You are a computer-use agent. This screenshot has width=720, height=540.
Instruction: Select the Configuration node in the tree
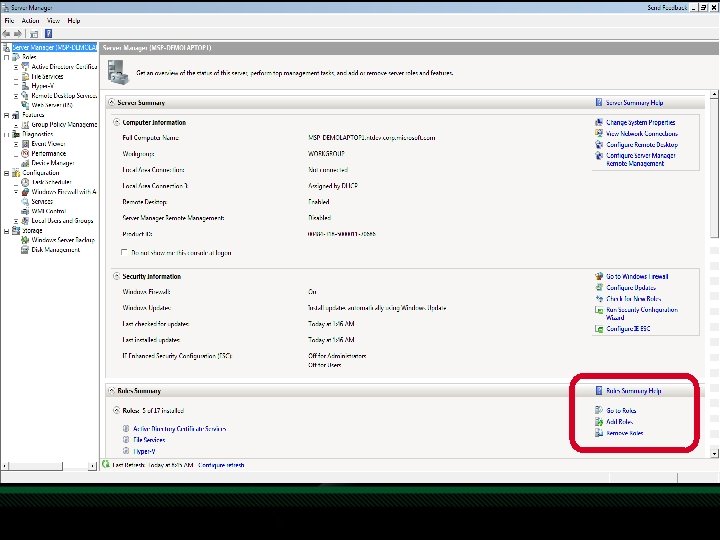(40, 173)
